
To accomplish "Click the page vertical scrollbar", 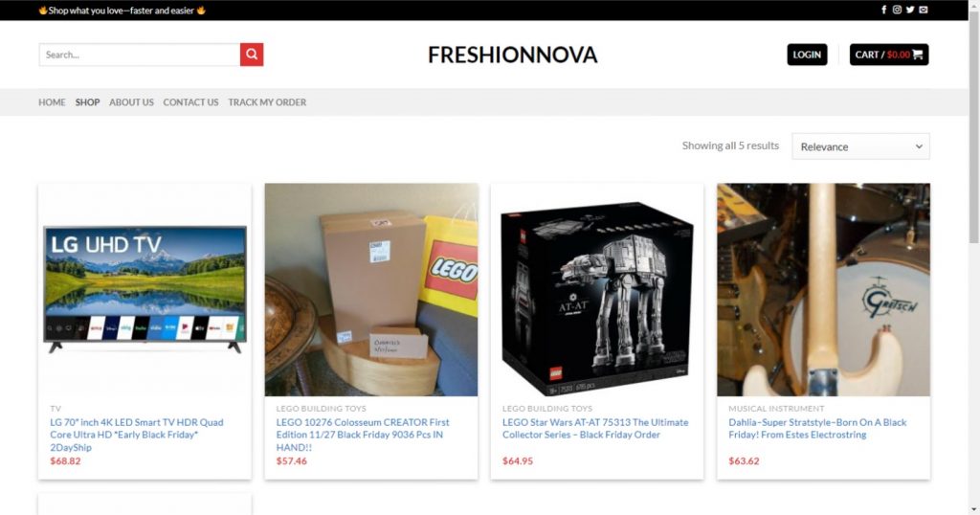I will tap(973, 125).
